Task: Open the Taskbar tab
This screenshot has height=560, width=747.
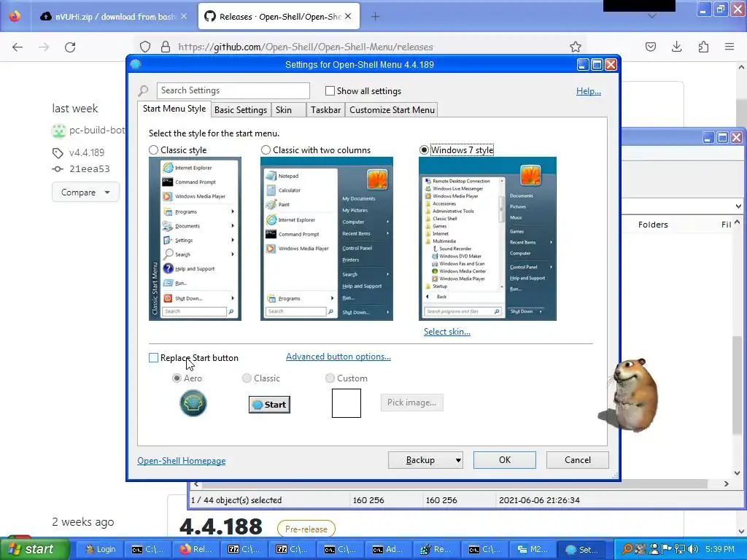Action: coord(326,110)
